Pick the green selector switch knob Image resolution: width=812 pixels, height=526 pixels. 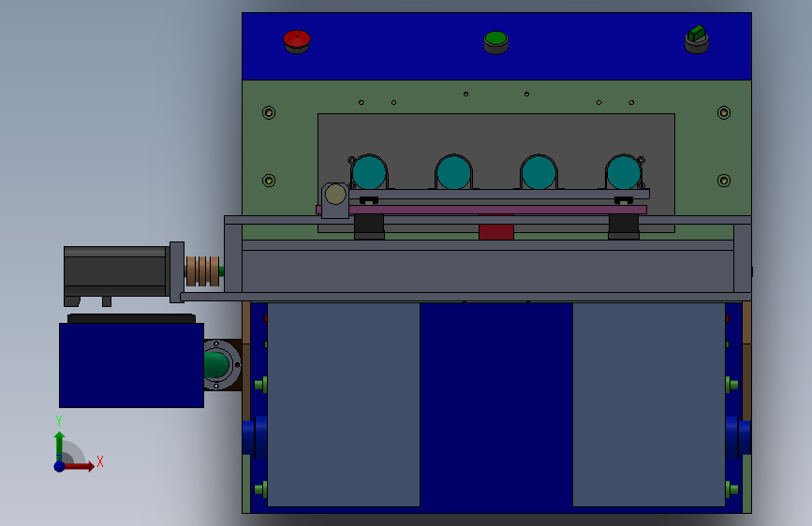[697, 34]
